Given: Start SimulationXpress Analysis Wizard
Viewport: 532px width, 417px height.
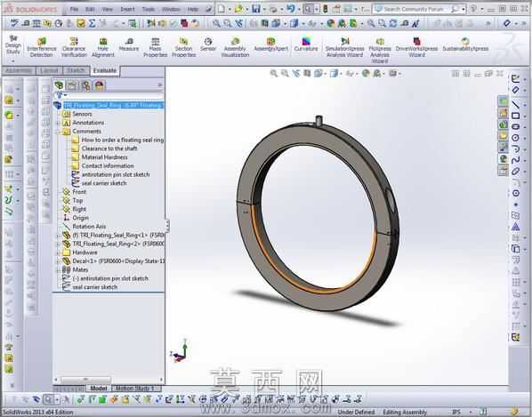Looking at the screenshot, I should (x=344, y=47).
